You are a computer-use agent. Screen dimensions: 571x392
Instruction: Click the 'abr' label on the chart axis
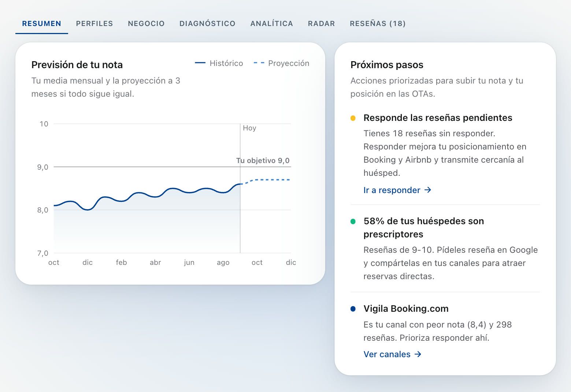tap(155, 262)
